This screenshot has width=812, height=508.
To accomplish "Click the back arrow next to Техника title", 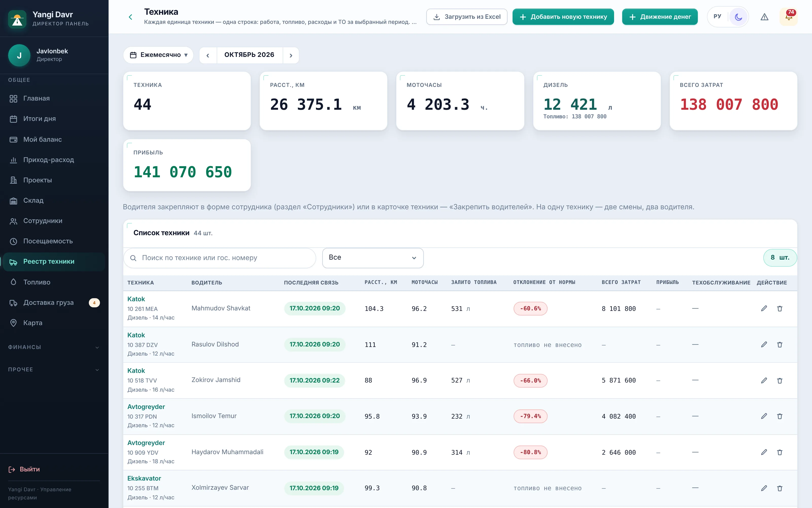I will (130, 17).
